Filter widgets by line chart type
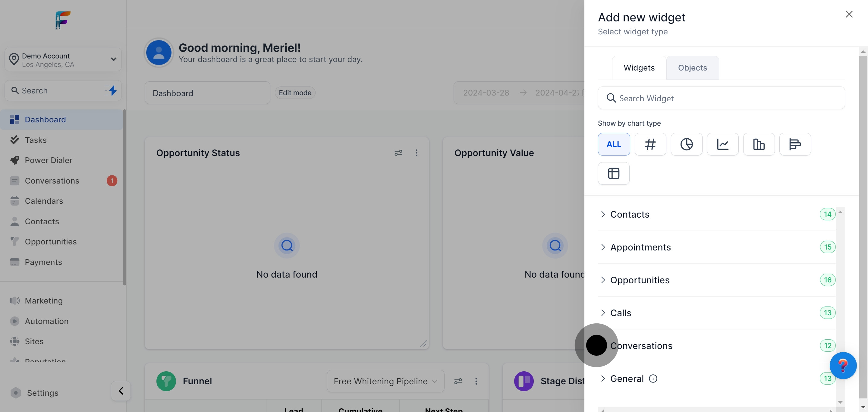Image resolution: width=868 pixels, height=412 pixels. tap(722, 144)
